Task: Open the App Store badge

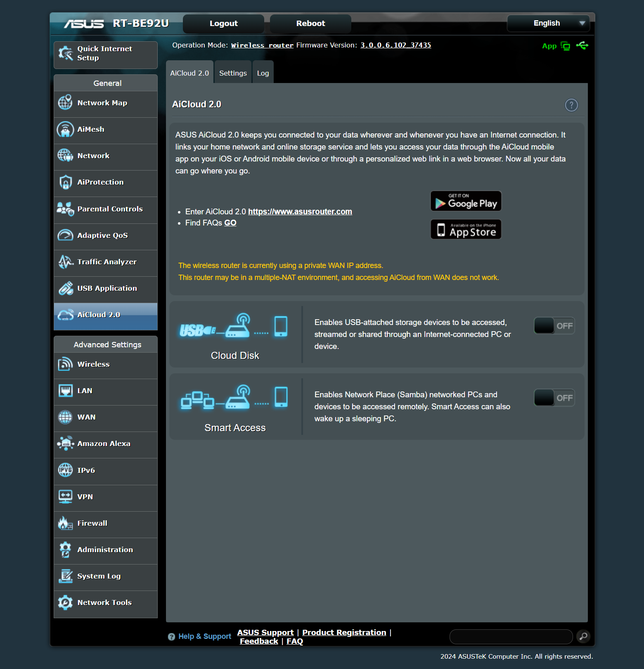Action: [x=466, y=230]
